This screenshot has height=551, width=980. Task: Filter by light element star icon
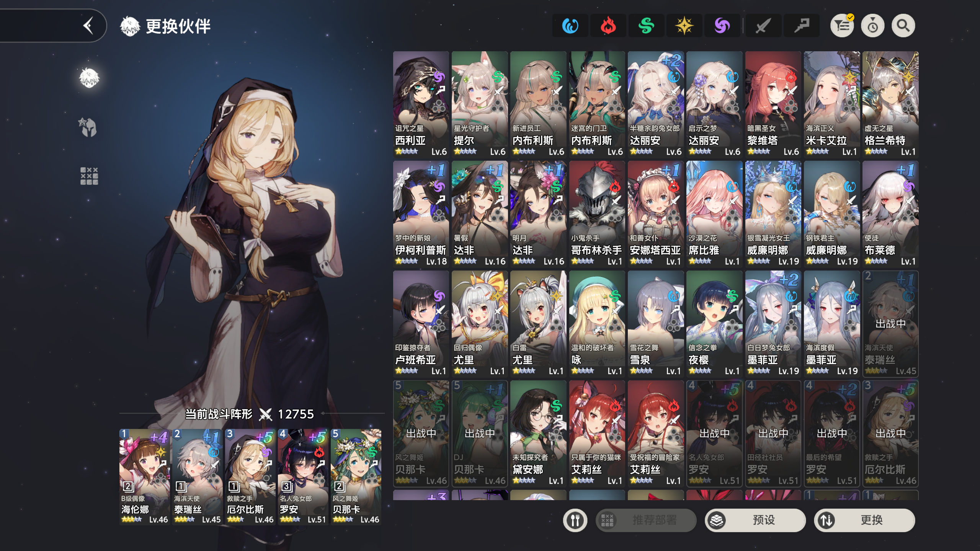[x=684, y=26]
